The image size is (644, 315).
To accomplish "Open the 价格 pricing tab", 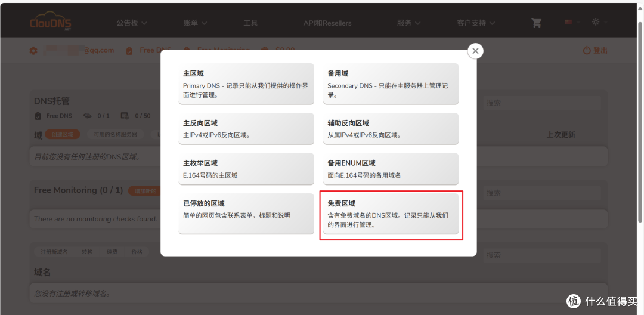I will pyautogui.click(x=137, y=251).
